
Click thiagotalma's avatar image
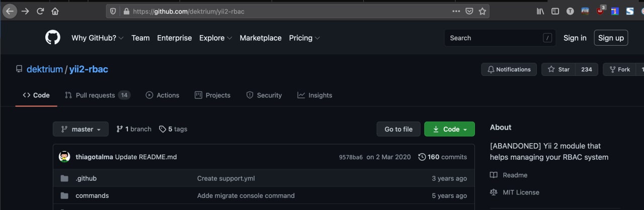[x=64, y=157]
